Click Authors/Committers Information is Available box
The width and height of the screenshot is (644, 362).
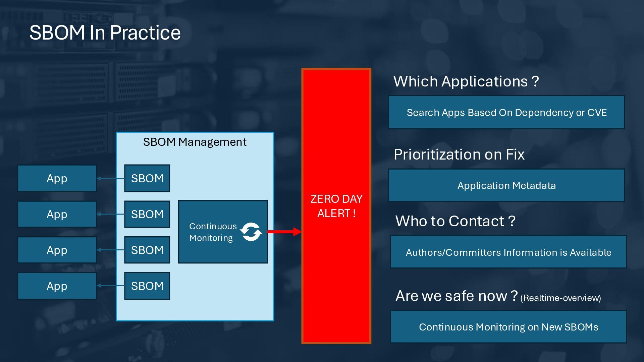pyautogui.click(x=508, y=252)
